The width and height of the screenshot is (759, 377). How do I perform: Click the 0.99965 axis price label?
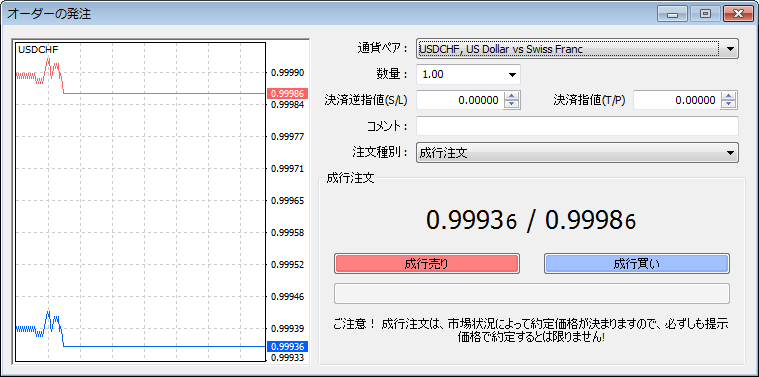pos(288,200)
